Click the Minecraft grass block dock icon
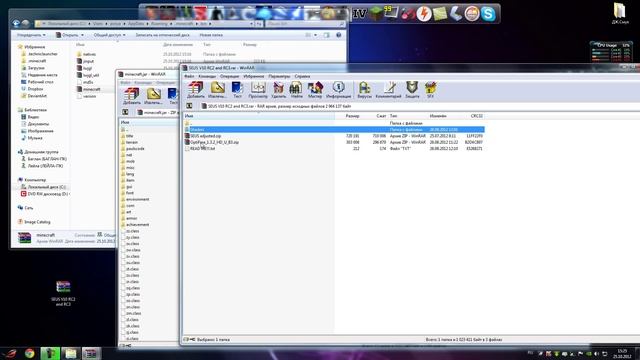 click(376, 13)
